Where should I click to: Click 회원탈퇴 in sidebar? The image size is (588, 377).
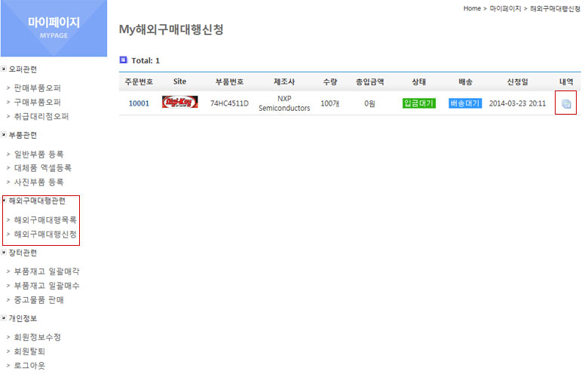tap(29, 351)
